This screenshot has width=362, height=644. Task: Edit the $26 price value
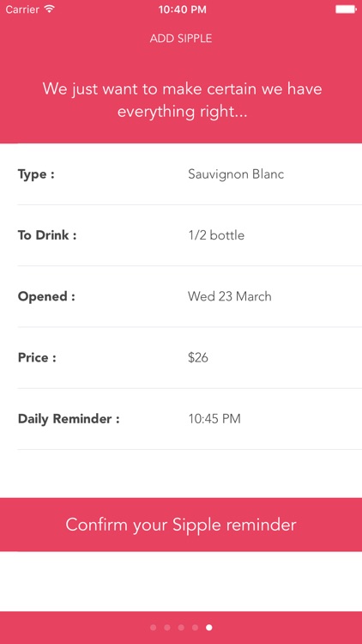pyautogui.click(x=198, y=358)
